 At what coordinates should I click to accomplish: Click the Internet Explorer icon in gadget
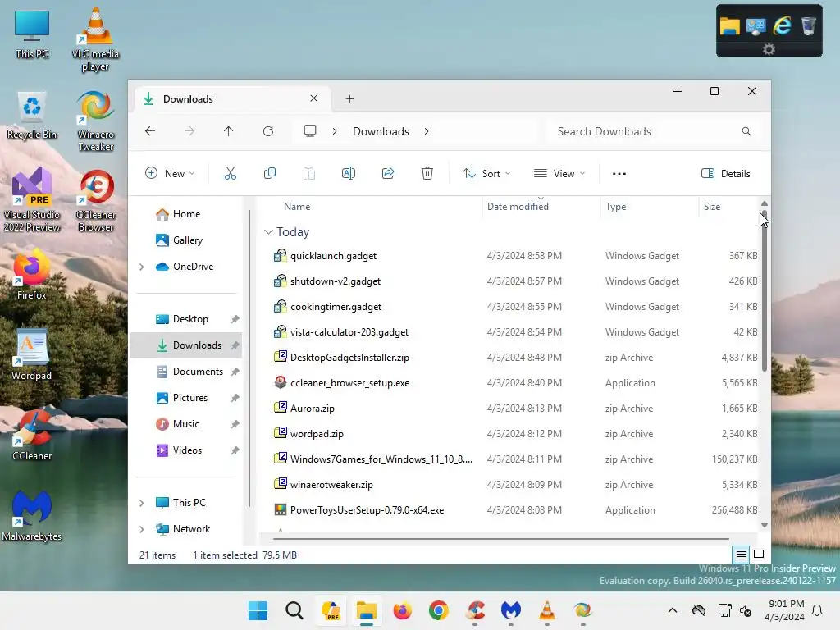pos(782,25)
